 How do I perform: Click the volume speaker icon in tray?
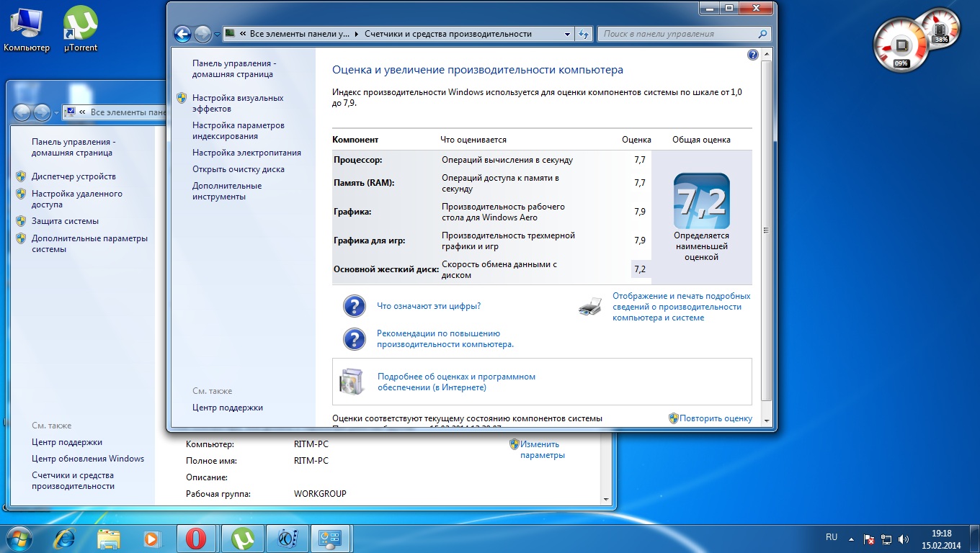coord(904,539)
